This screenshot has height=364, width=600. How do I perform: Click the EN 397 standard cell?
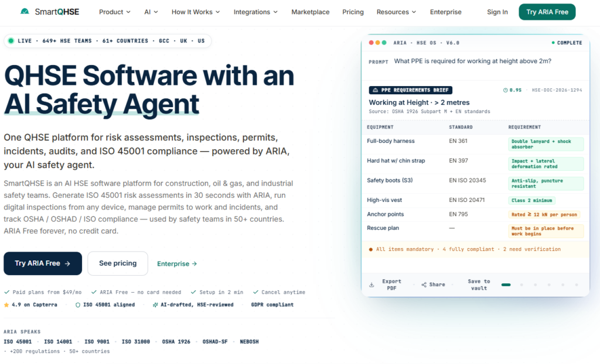point(458,160)
